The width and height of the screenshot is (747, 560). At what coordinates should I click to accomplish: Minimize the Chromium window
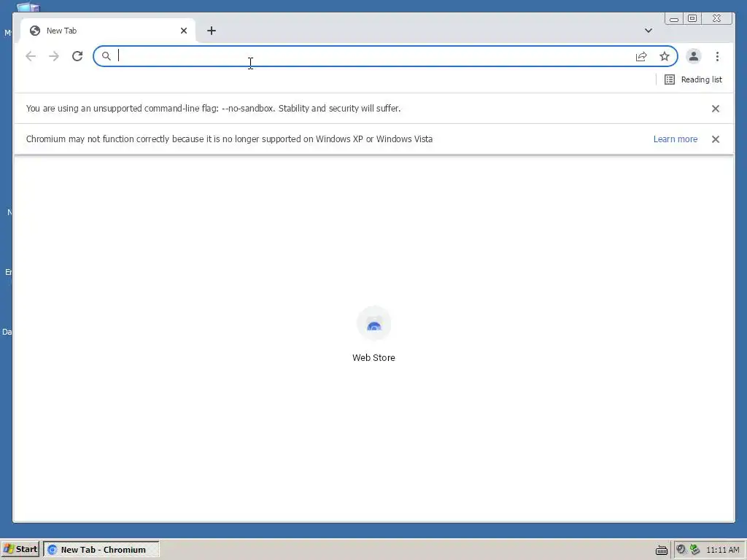(x=674, y=18)
